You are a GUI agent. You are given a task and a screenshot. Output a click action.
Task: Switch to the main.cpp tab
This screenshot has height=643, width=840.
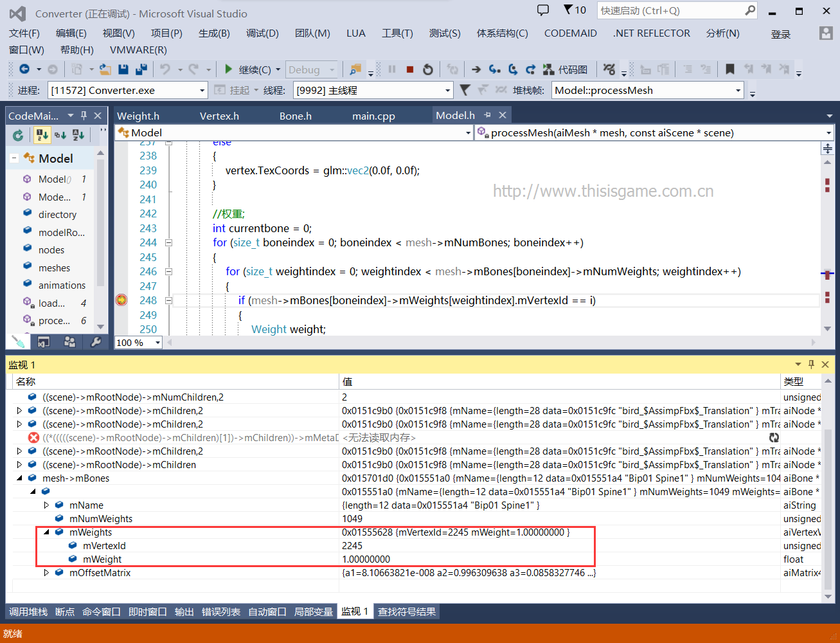tap(373, 116)
